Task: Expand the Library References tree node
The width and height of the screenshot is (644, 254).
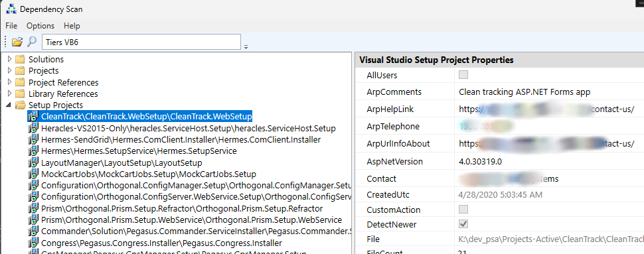Action: coord(10,94)
